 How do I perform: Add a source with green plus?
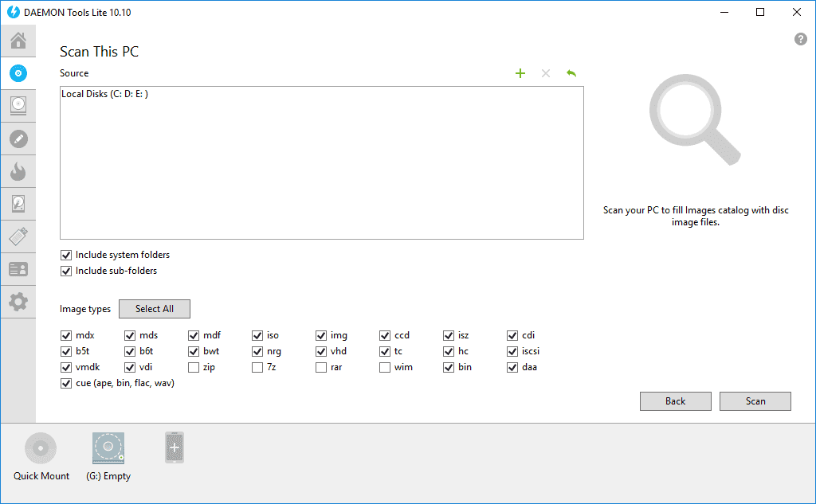pos(520,73)
